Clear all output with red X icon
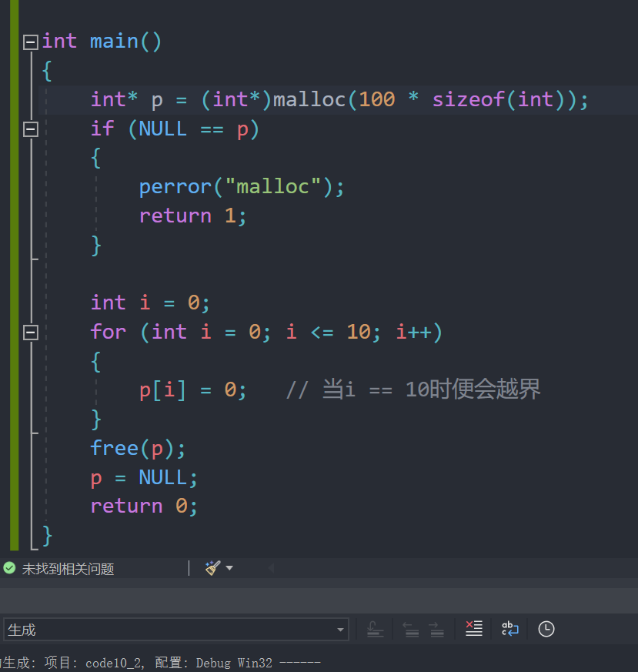The height and width of the screenshot is (672, 638). pos(474,629)
